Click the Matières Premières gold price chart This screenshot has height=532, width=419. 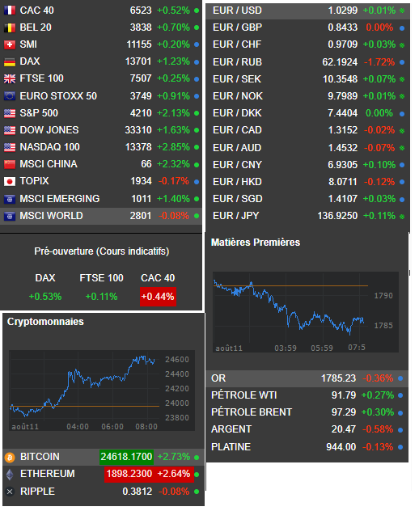tap(306, 312)
